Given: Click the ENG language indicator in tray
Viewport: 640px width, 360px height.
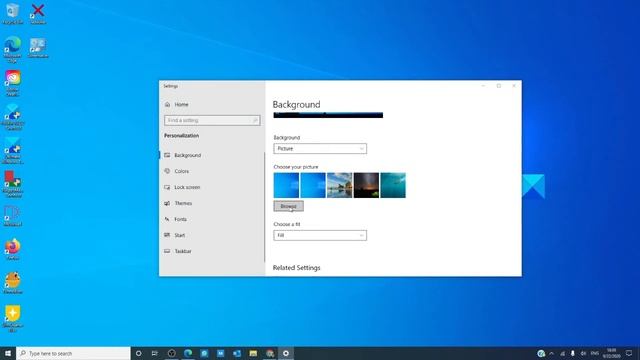Looking at the screenshot, I should click(595, 353).
